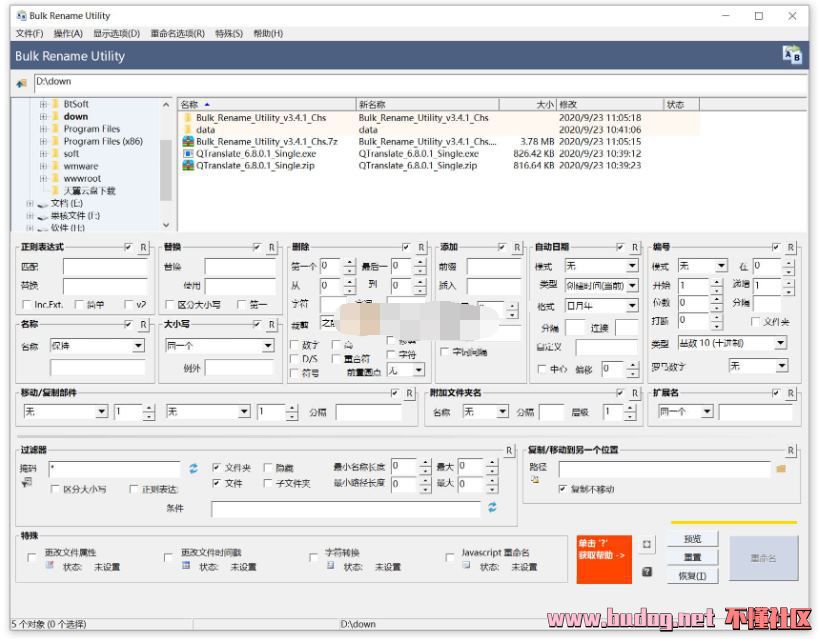Click the large 重命名 button
Viewport: 821px width, 639px height.
tap(763, 558)
